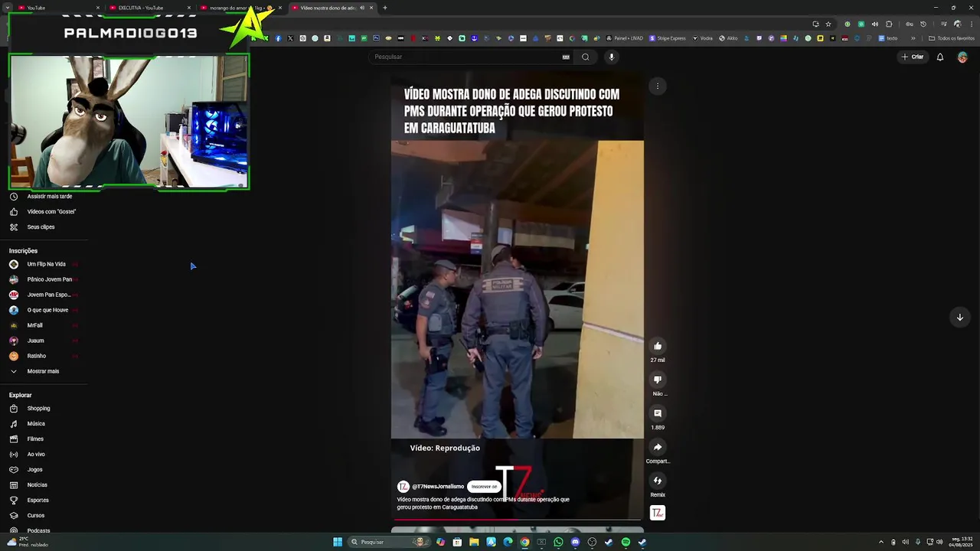Image resolution: width=980 pixels, height=551 pixels.
Task: Open Spotify from taskbar
Action: tap(626, 542)
